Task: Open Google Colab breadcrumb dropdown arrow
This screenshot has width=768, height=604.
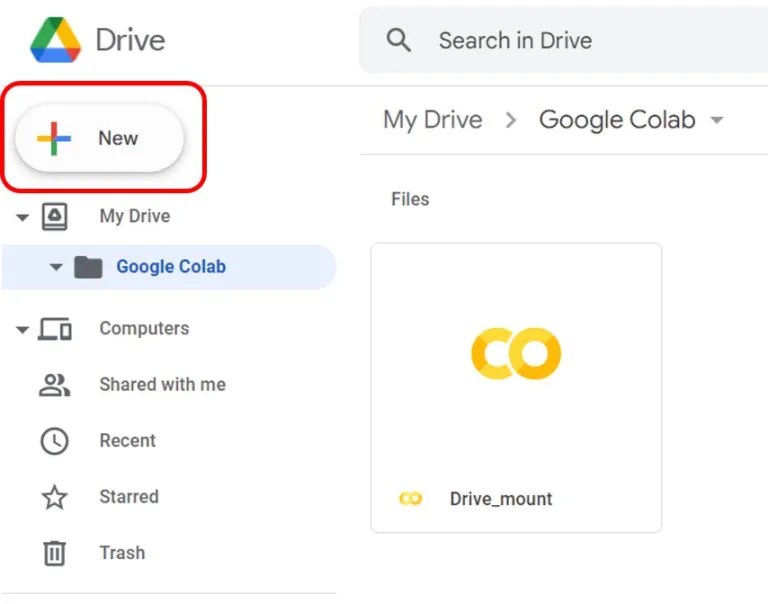Action: [x=717, y=120]
